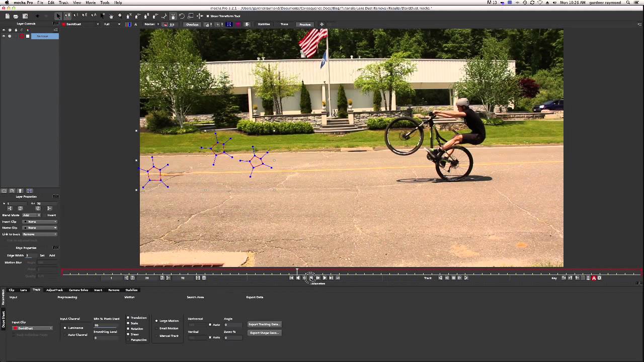Open the Tools menu
The image size is (644, 362).
click(105, 3)
